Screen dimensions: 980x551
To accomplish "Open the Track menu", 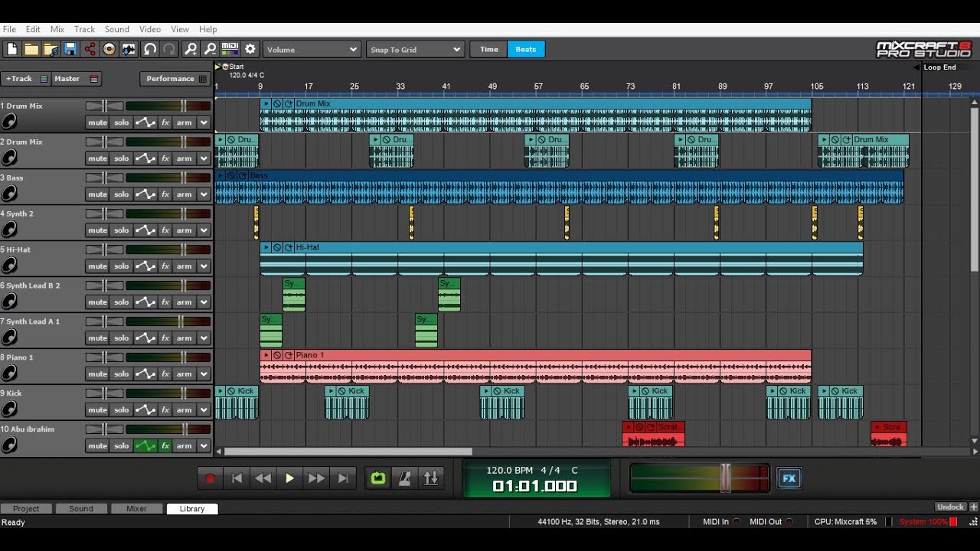I will (x=84, y=29).
